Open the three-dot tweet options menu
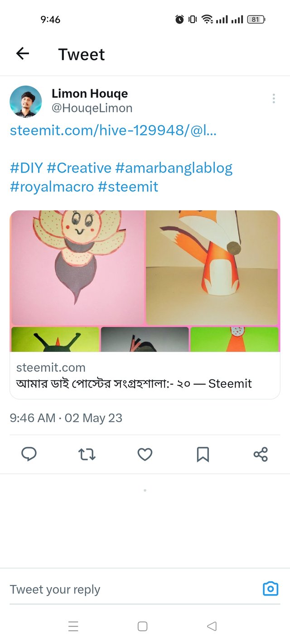290x644 pixels. tap(274, 99)
